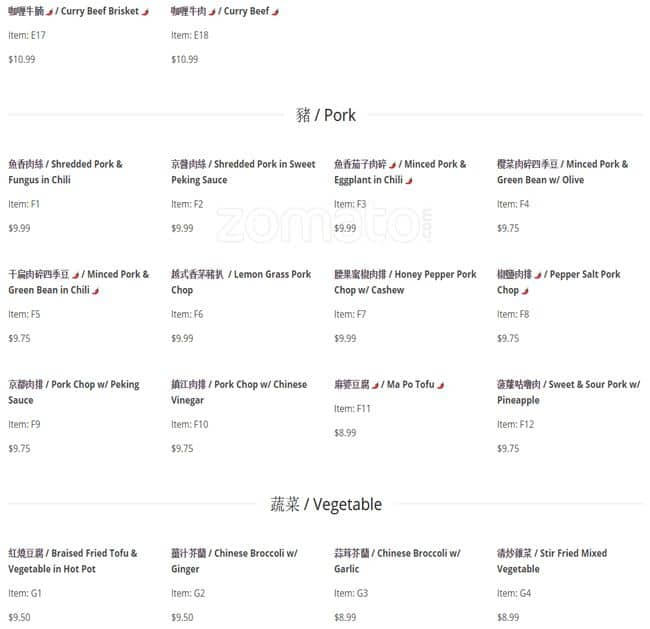Click chili icon beside Chinese text 麻婆豆腐
The image size is (650, 629).
coord(375,385)
